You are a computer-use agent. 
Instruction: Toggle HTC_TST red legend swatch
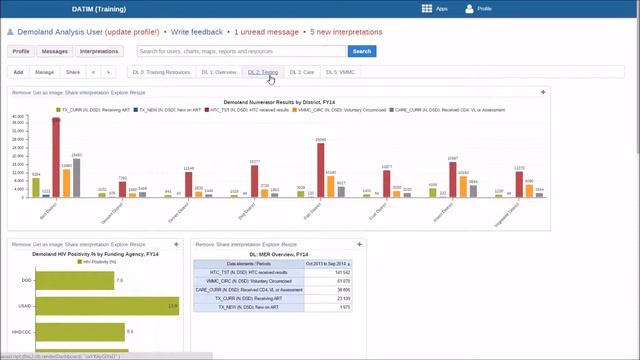point(207,110)
